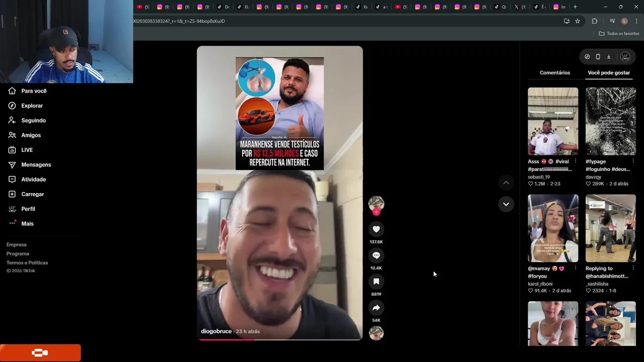The width and height of the screenshot is (644, 362).
Task: Switch to the TikTok tab labeled EL
Action: click(243, 7)
